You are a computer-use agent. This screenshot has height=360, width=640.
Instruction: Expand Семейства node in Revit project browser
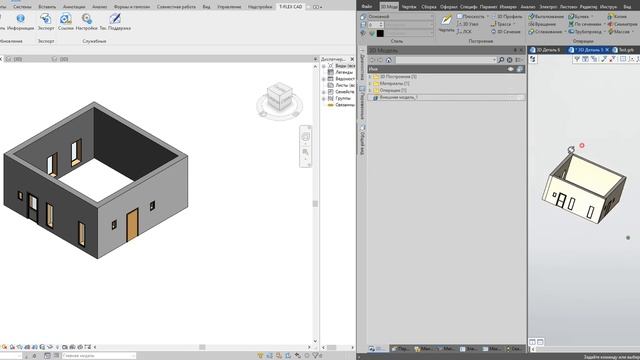click(x=324, y=92)
